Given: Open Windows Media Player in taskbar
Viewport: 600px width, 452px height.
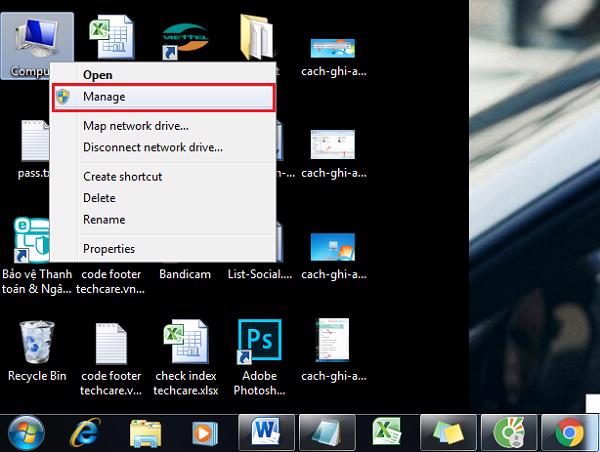Looking at the screenshot, I should (205, 431).
